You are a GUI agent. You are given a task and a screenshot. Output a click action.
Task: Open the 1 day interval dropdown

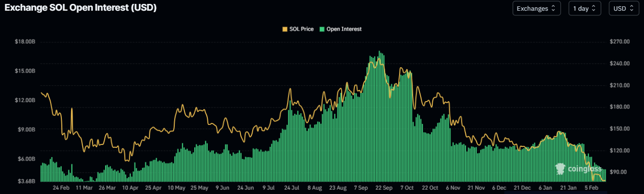click(585, 8)
